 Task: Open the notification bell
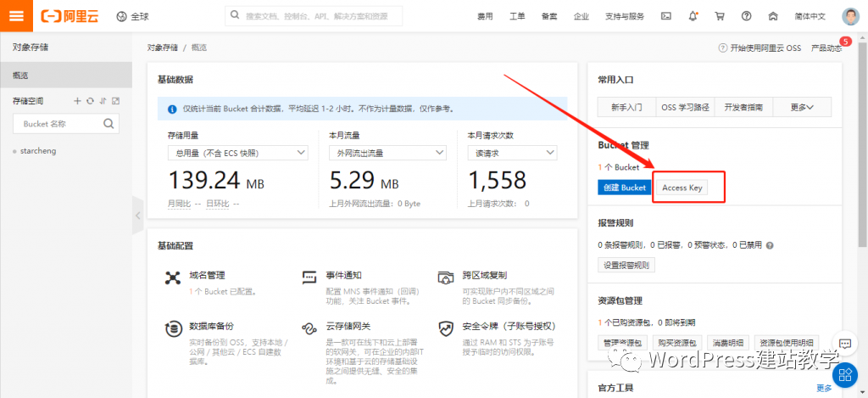pyautogui.click(x=693, y=16)
